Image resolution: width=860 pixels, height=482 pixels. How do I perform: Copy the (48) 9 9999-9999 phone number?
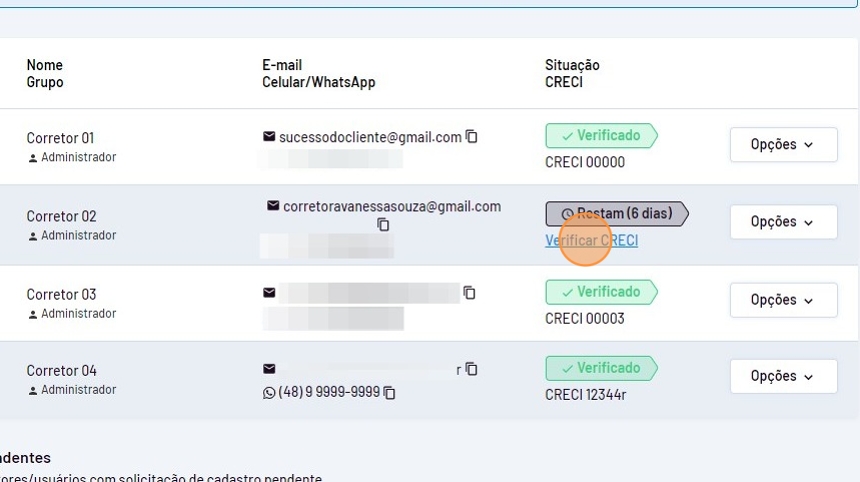click(390, 393)
